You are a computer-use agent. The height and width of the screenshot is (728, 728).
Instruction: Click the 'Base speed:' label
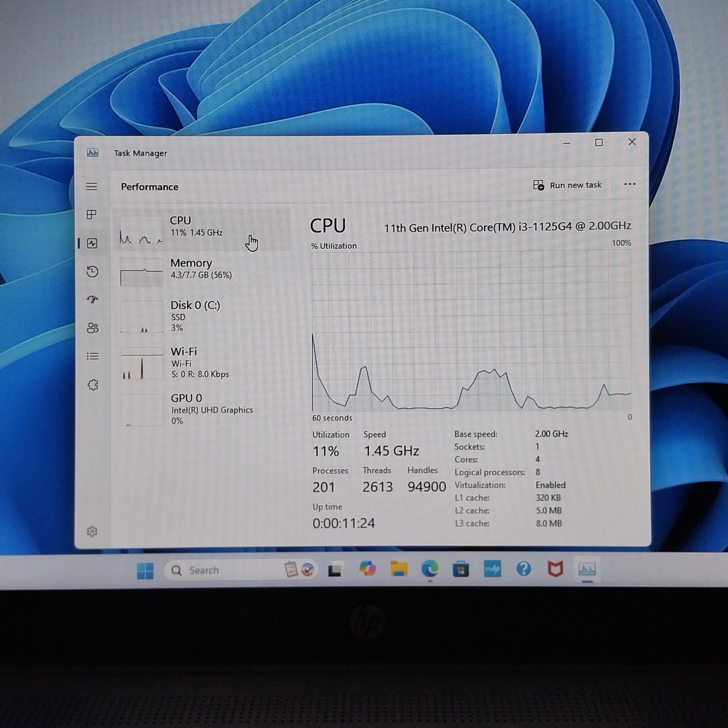pyautogui.click(x=476, y=434)
